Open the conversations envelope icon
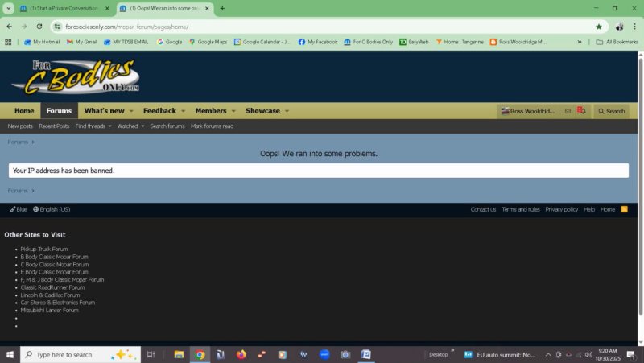The width and height of the screenshot is (644, 363). (x=568, y=111)
